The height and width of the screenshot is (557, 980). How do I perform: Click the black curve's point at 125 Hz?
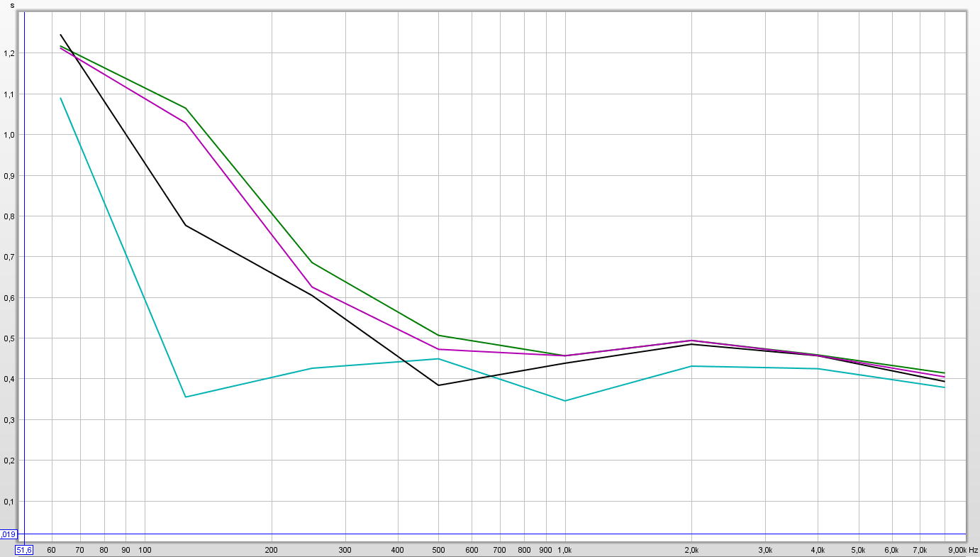coord(186,225)
